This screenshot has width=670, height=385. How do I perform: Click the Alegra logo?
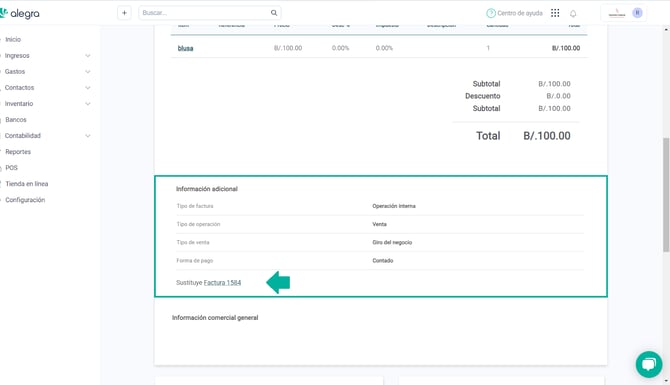[20, 14]
